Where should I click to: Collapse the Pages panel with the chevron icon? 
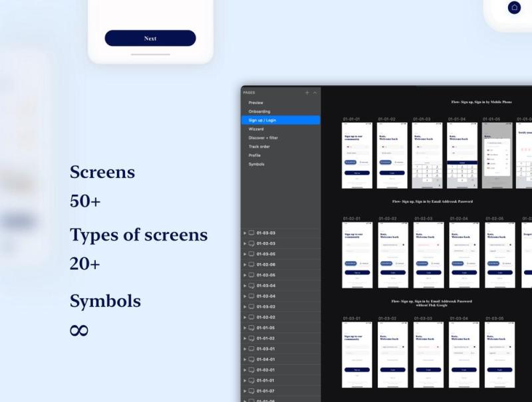315,92
